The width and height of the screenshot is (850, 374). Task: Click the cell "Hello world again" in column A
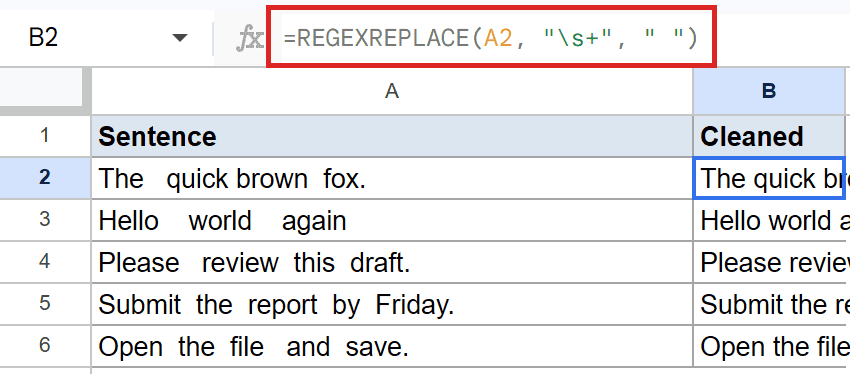tap(392, 220)
